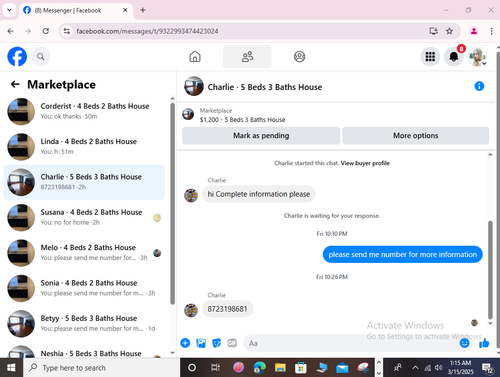500x377 pixels.
Task: Click the Marketplace listing thumbnail for $1,200 house
Action: pyautogui.click(x=188, y=114)
